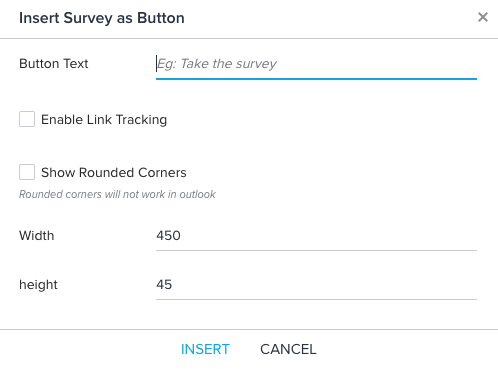Viewport: 498px width, 369px height.
Task: Click the 'Eg: Take the survey' placeholder
Action: coord(217,64)
